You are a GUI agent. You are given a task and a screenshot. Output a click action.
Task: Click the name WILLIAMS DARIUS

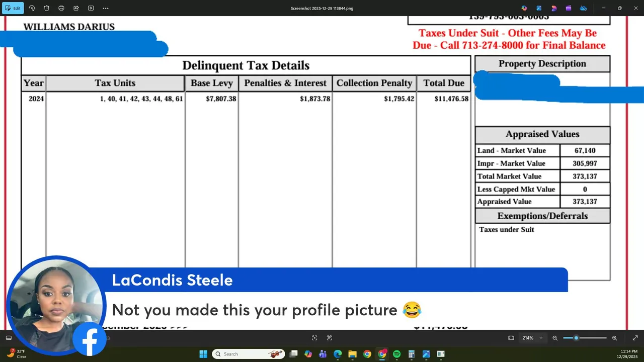(x=69, y=27)
